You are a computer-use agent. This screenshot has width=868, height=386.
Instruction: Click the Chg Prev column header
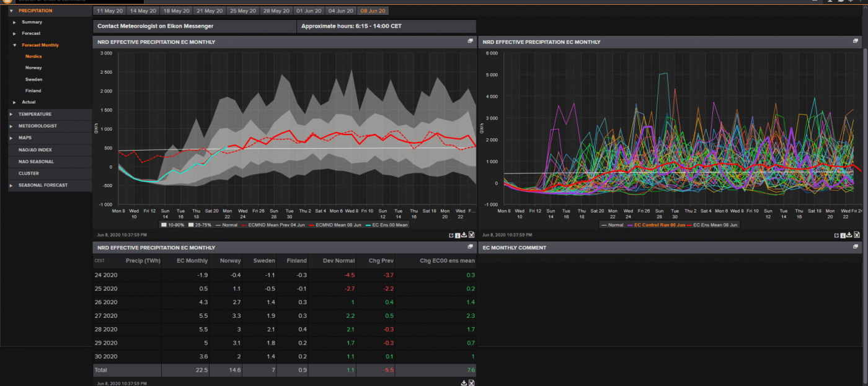pos(381,261)
